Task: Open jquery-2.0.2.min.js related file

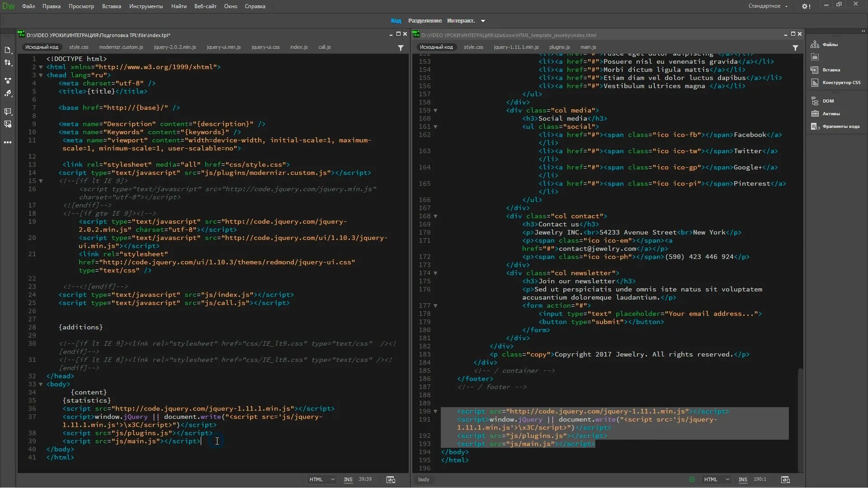Action: tap(175, 47)
